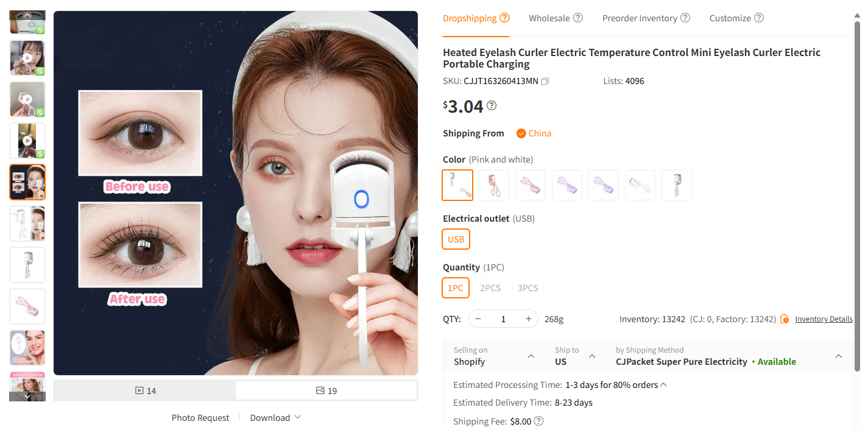Select the 3PCS quantity option
The width and height of the screenshot is (868, 430).
(x=528, y=287)
